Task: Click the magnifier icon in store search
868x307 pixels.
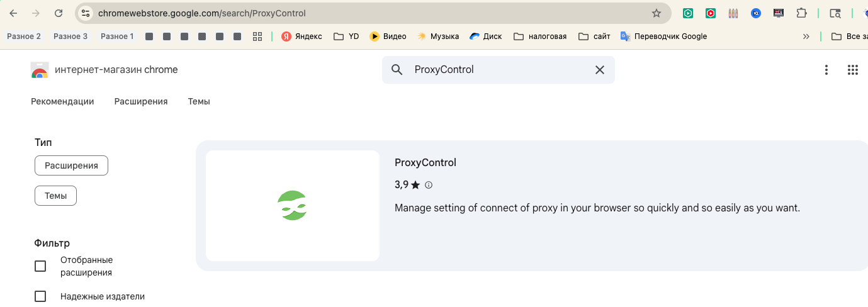Action: pos(397,70)
